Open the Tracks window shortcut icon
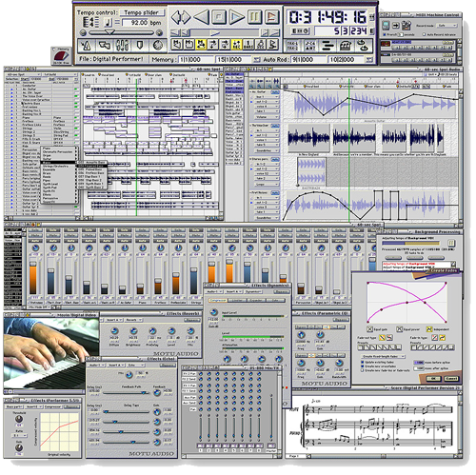This screenshot has height=475, width=476. point(292,46)
